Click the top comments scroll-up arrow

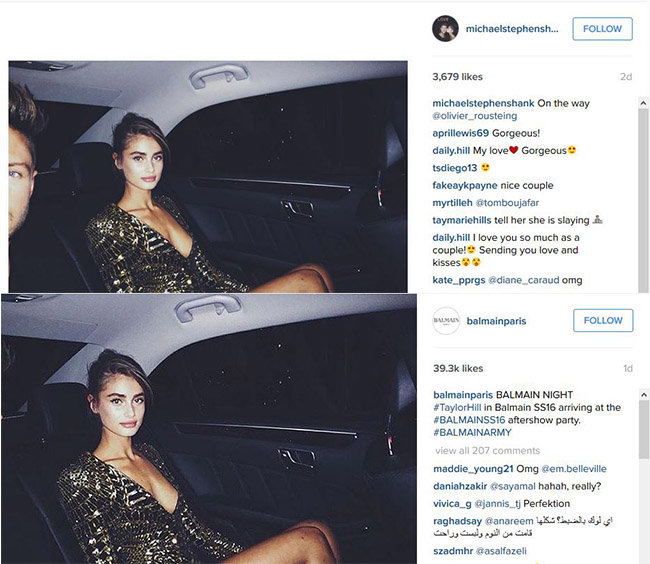(x=643, y=103)
